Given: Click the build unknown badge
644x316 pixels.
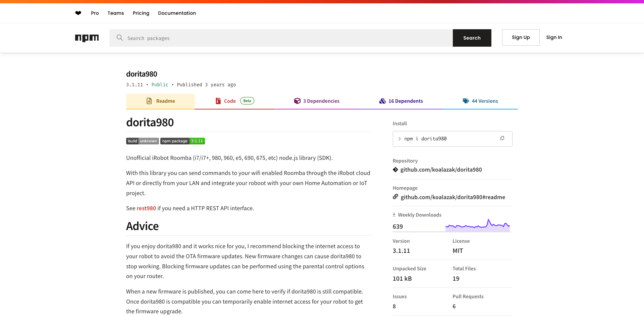Looking at the screenshot, I should click(x=142, y=141).
